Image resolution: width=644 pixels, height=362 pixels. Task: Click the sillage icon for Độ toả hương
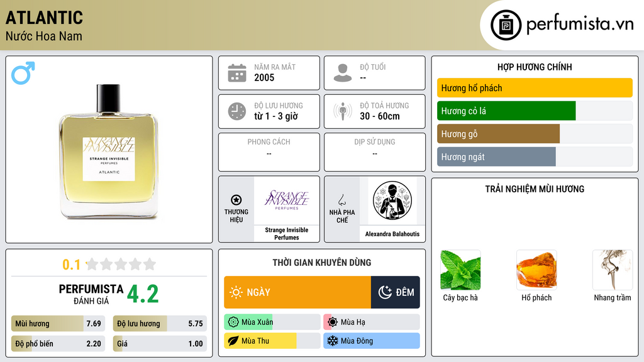[343, 111]
